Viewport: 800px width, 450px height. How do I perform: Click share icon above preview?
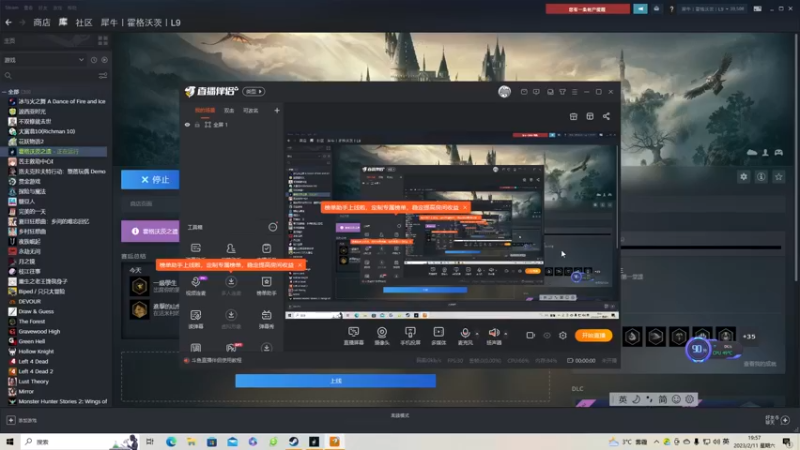(x=606, y=116)
